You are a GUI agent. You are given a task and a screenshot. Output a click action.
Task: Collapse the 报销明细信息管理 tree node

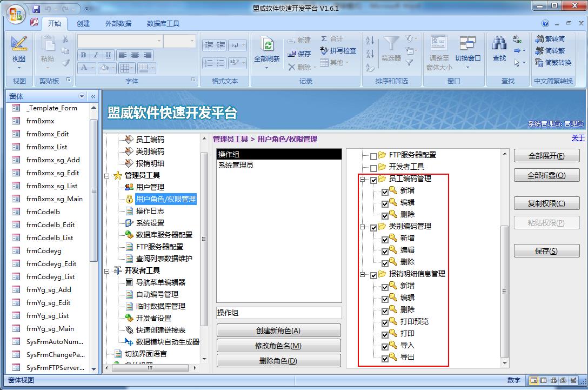click(363, 275)
